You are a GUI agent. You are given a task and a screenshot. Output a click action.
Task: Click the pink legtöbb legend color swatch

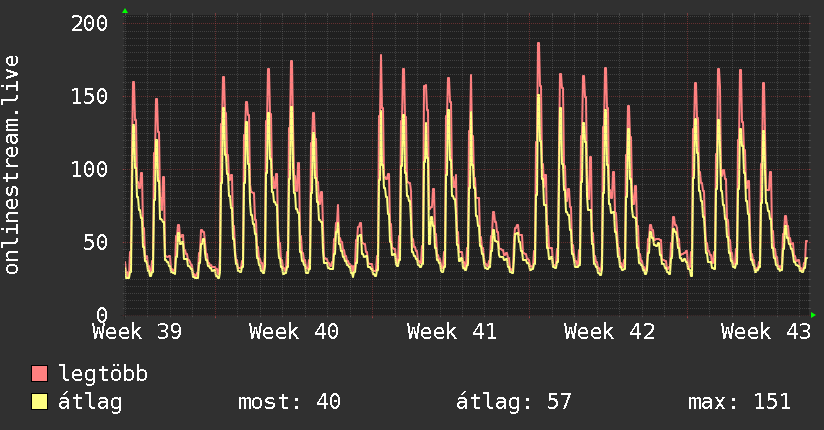point(39,373)
